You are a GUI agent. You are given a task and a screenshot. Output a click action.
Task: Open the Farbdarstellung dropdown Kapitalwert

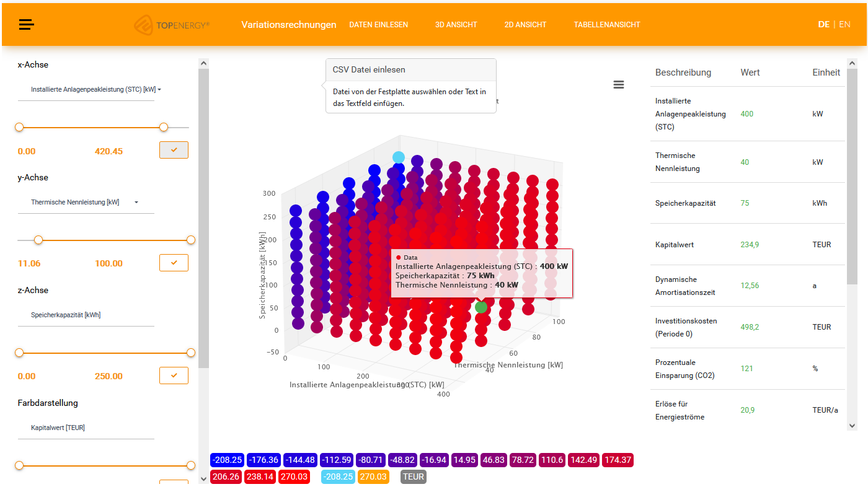(x=86, y=428)
